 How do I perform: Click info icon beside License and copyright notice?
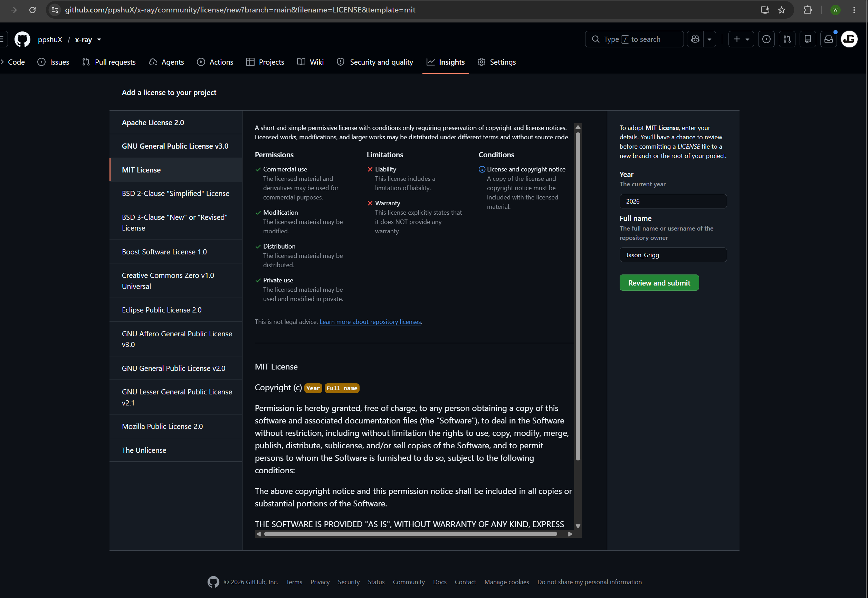[482, 169]
